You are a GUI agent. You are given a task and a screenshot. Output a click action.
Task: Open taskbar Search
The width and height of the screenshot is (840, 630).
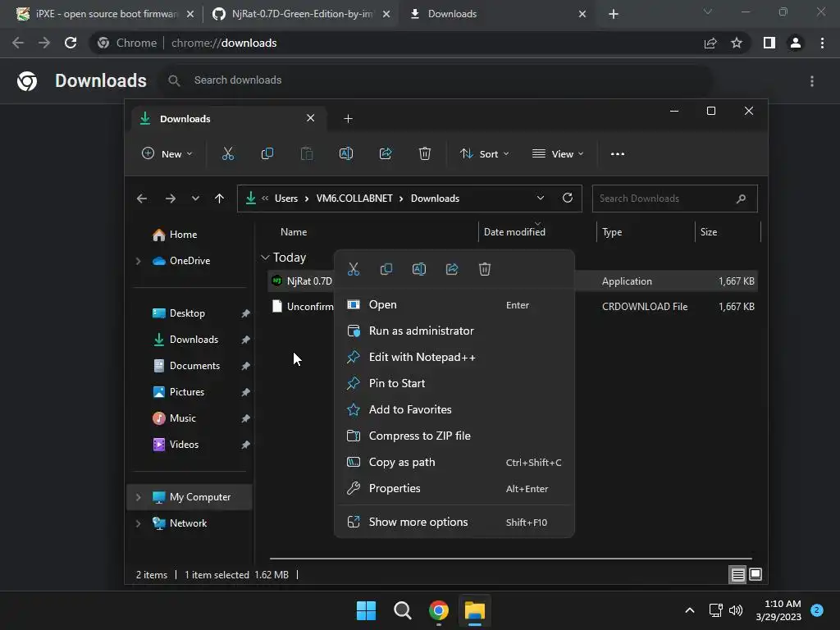point(402,610)
